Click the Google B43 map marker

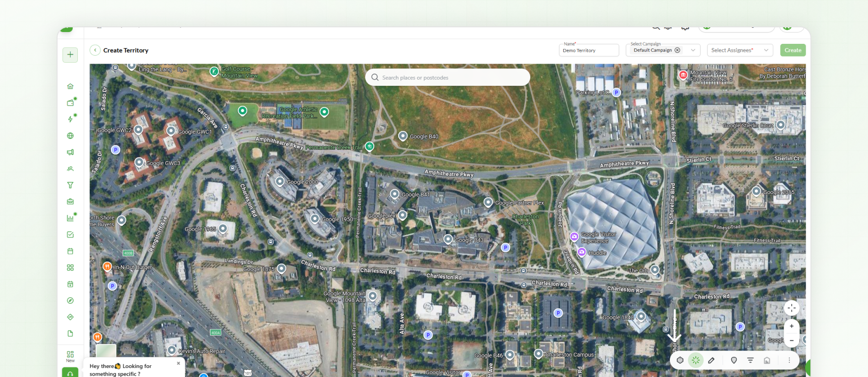click(448, 239)
